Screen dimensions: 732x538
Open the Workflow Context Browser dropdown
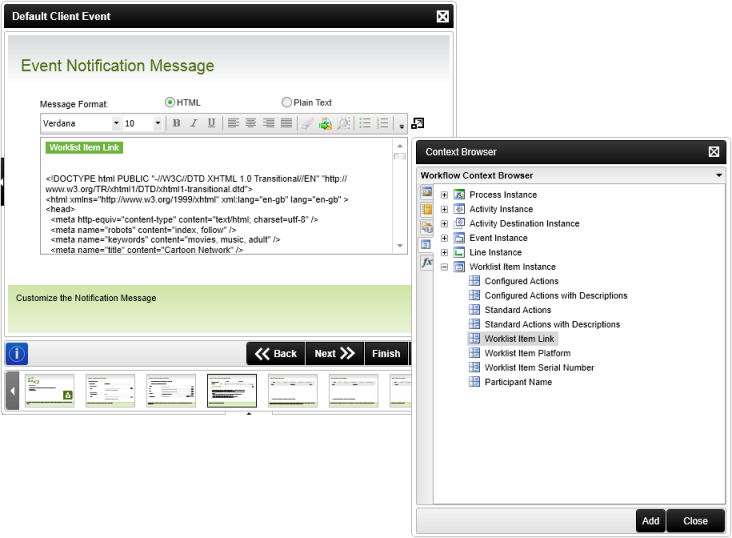pos(719,175)
